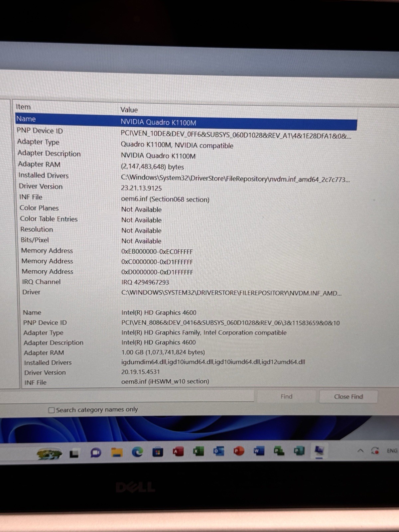Click the Find button
The width and height of the screenshot is (399, 532).
pyautogui.click(x=286, y=396)
